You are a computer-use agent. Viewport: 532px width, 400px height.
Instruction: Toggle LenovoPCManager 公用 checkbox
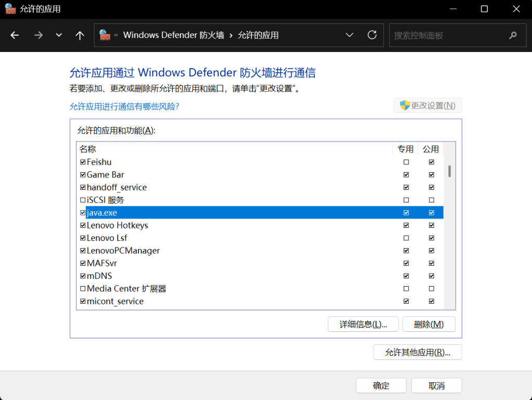coord(431,251)
